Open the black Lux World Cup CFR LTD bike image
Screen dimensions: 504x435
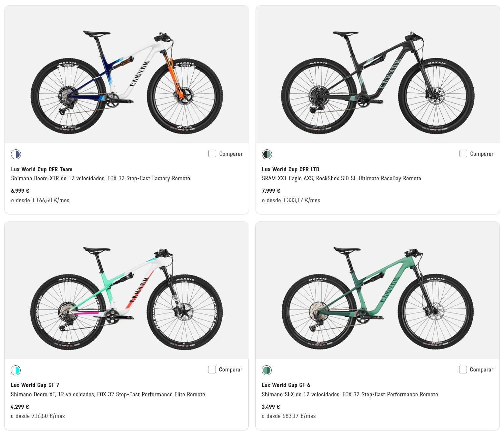378,74
